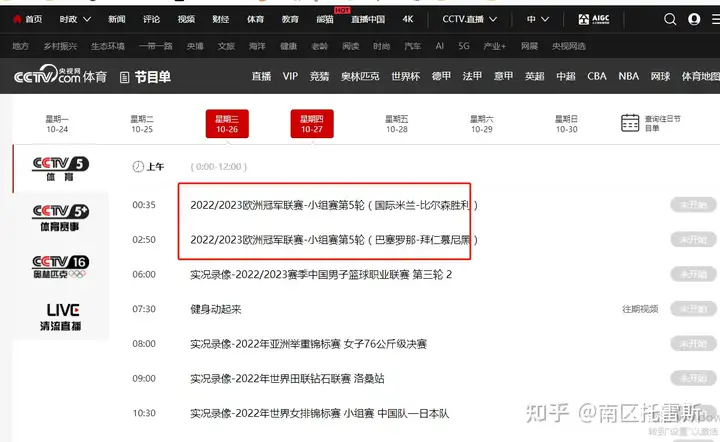Click 未开始 button for the 09:00 program

click(x=693, y=379)
